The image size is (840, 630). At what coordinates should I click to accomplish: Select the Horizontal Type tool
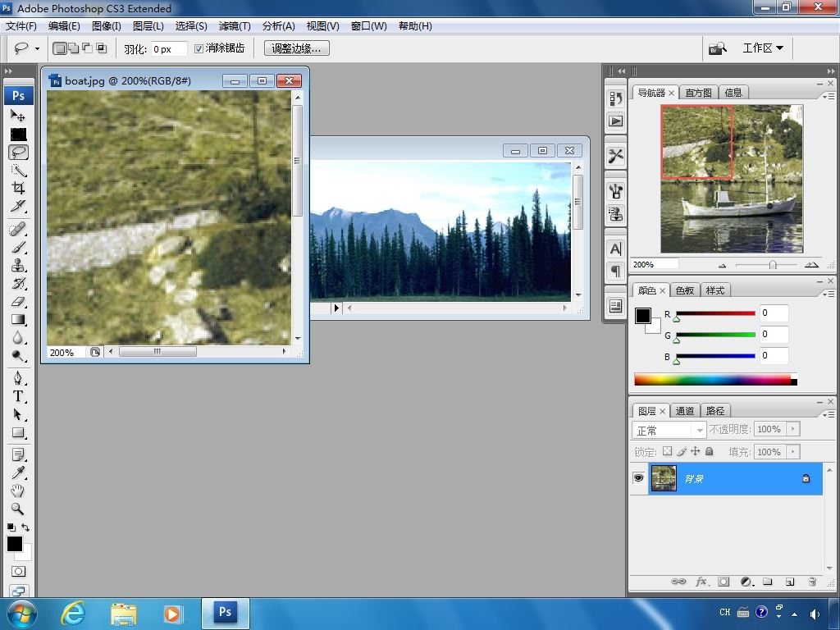[18, 396]
